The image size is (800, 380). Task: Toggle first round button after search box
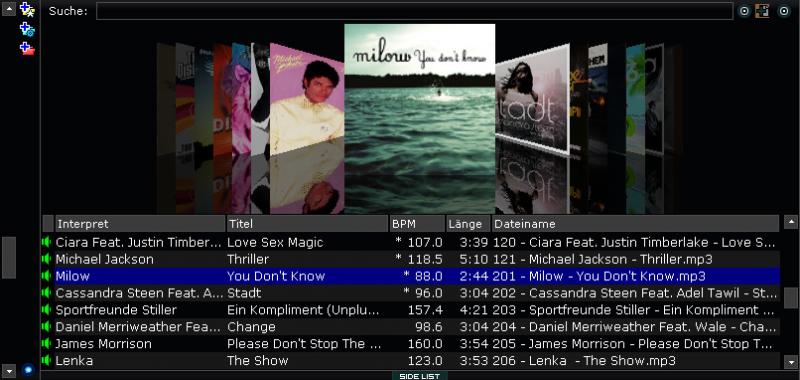(744, 11)
